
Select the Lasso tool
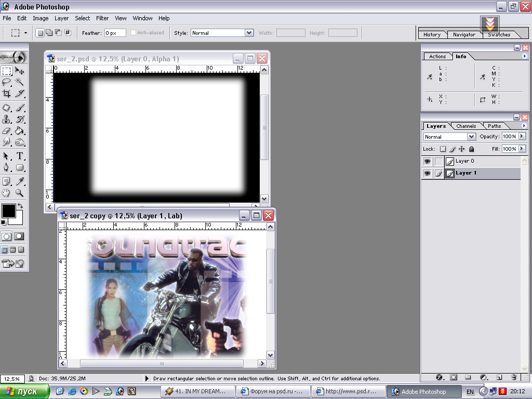6,82
